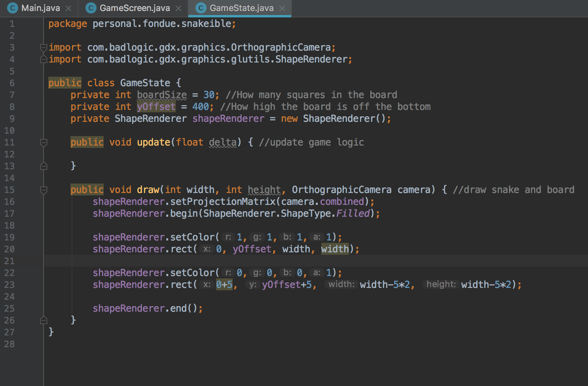
Task: Click the highlighted yOffset field on line 8
Action: pyautogui.click(x=156, y=107)
